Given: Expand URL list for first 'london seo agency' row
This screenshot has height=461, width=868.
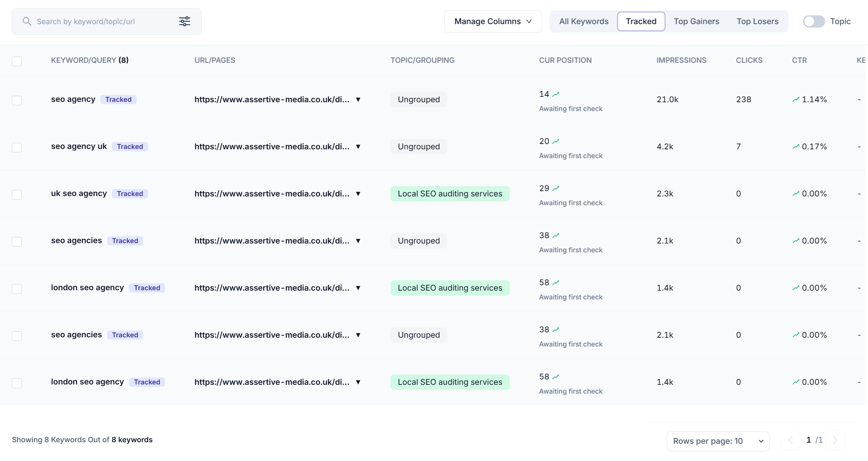Looking at the screenshot, I should [x=358, y=288].
